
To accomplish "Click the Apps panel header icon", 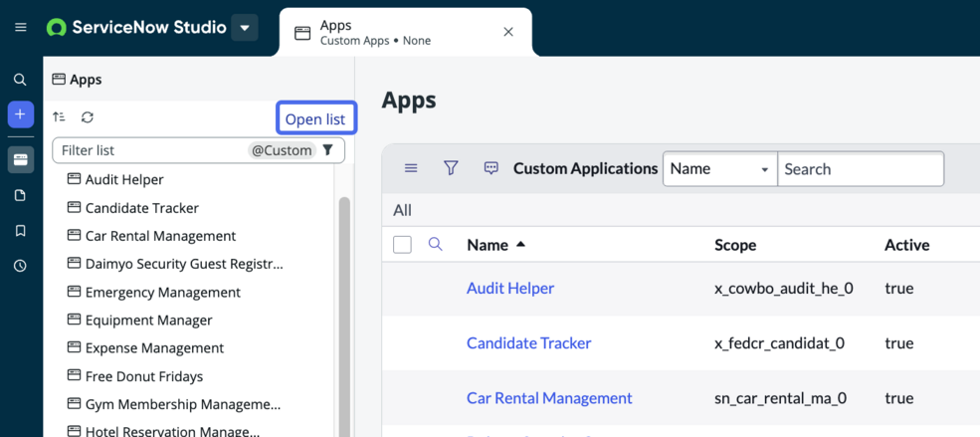I will coord(59,80).
